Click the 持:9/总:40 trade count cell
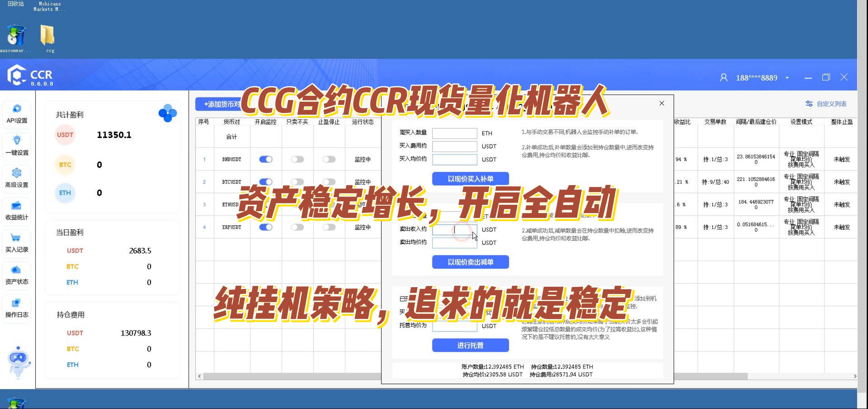868x409 pixels. pyautogui.click(x=715, y=182)
